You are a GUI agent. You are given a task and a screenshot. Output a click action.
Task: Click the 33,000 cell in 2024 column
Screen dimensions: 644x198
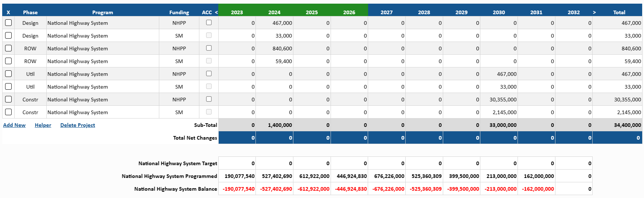274,35
